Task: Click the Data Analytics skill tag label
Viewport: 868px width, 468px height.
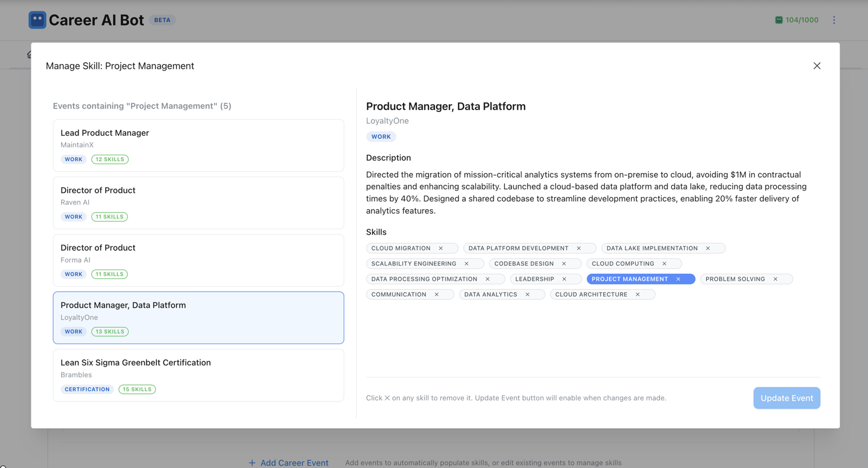Action: tap(491, 294)
